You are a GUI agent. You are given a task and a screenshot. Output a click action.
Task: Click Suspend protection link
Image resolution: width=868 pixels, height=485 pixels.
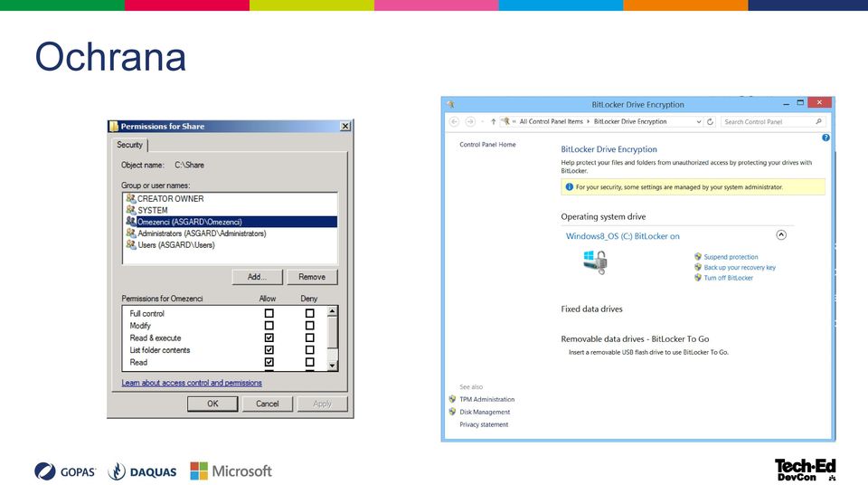point(731,257)
